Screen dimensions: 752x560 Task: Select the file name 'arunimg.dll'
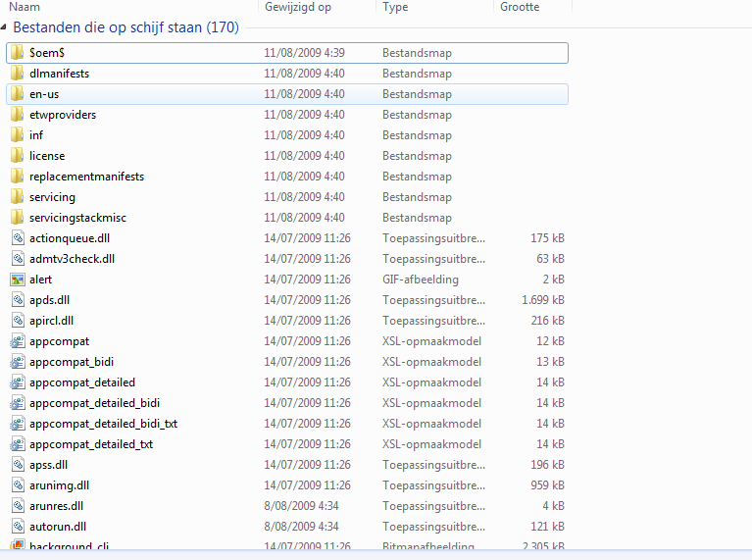point(60,485)
